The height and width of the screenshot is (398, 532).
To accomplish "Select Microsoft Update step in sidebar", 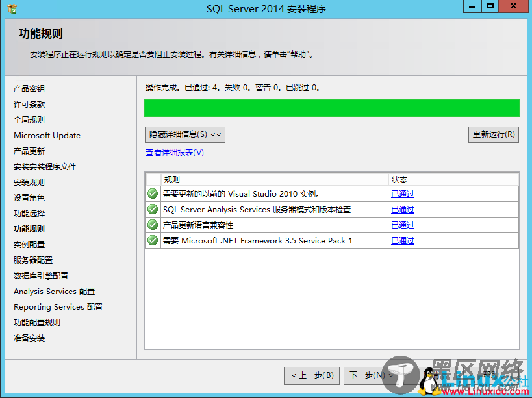I will tap(47, 135).
